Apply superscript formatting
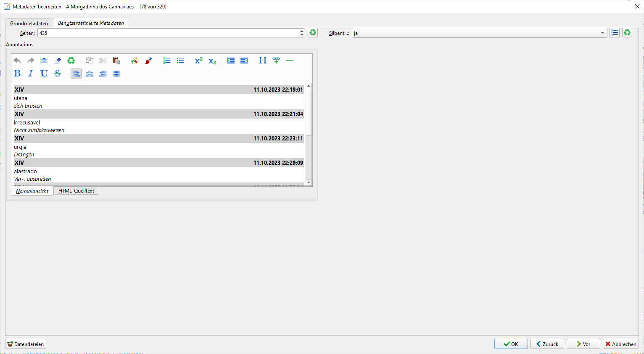The width and height of the screenshot is (644, 354). point(199,61)
